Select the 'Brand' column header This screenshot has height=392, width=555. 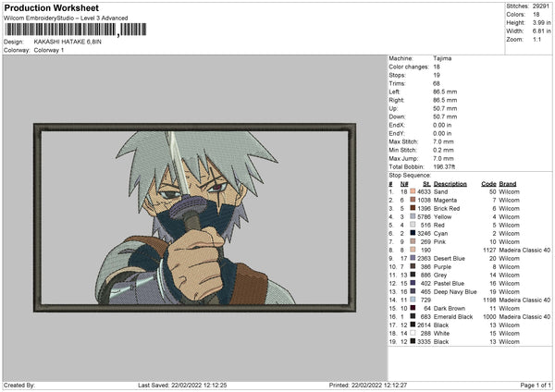coord(508,184)
